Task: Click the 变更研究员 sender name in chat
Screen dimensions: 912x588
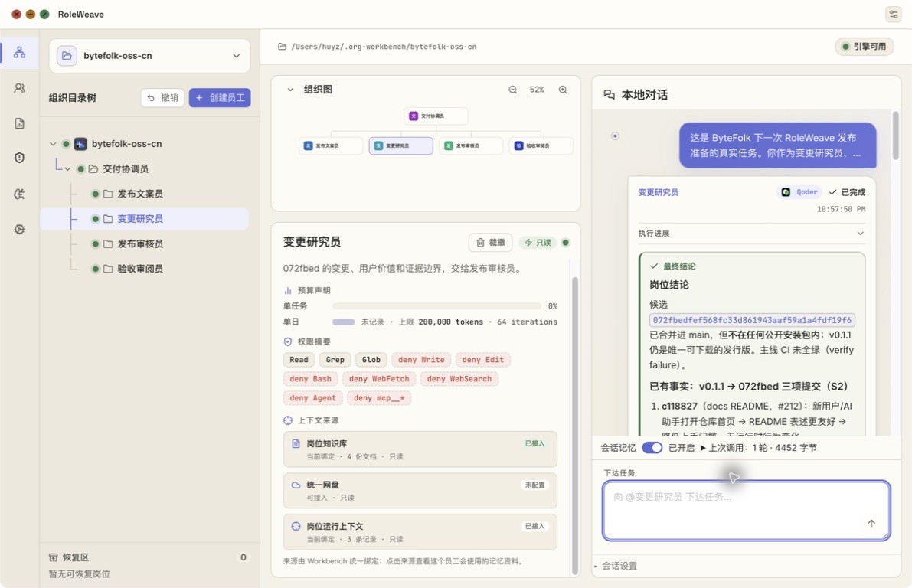Action: tap(659, 192)
